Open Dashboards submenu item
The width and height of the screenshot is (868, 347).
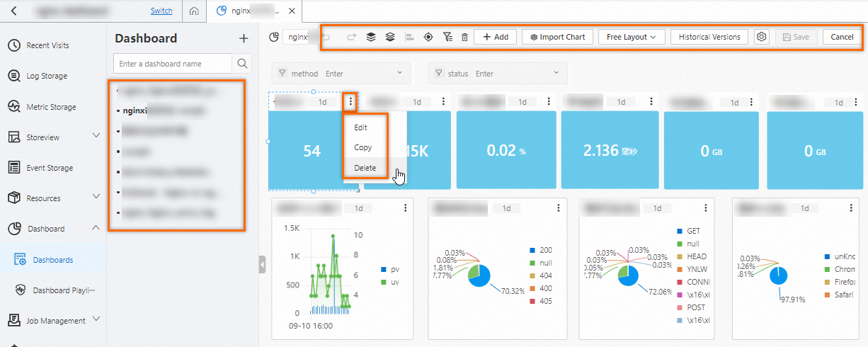coord(53,260)
